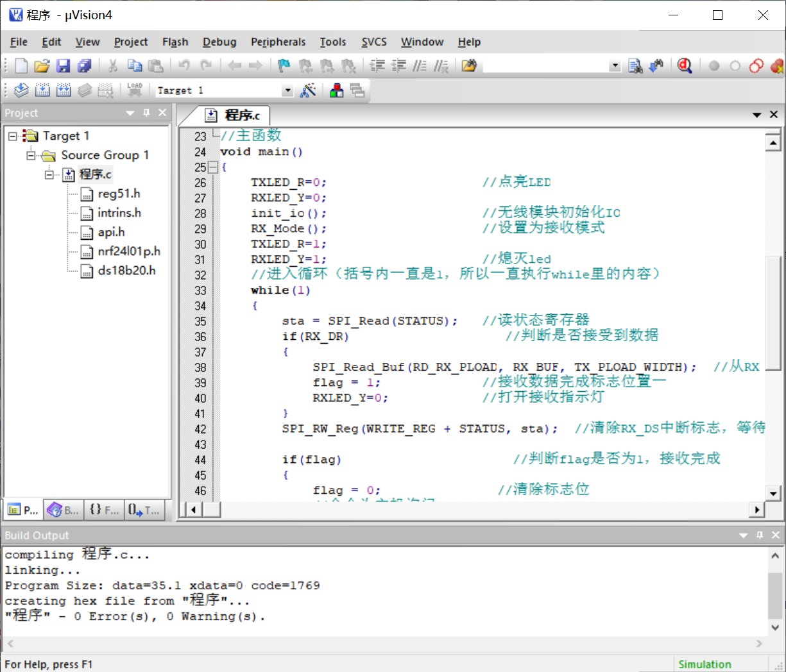Toggle insert breakpoint red dot icon

tap(714, 65)
